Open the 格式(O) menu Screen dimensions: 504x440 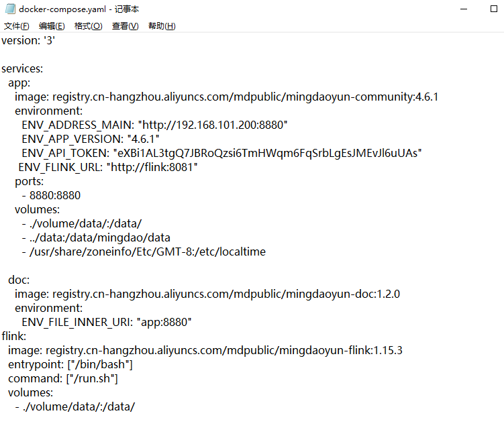click(x=89, y=26)
